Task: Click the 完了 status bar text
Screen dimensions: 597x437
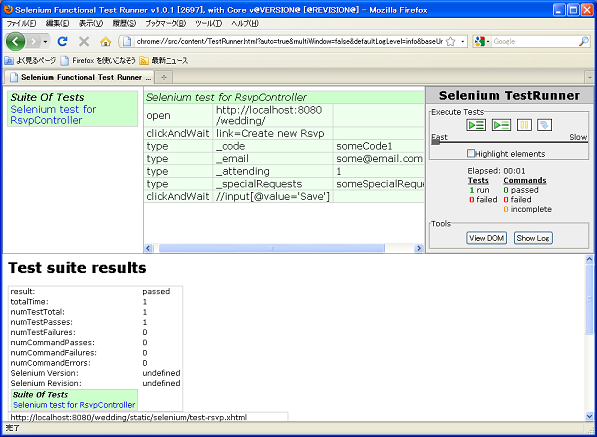Action: pos(13,428)
